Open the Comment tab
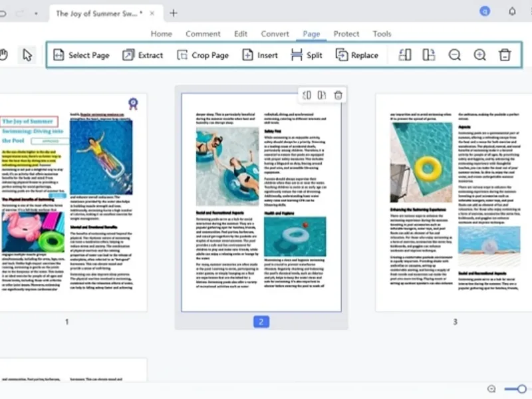This screenshot has width=532, height=399. pos(203,34)
